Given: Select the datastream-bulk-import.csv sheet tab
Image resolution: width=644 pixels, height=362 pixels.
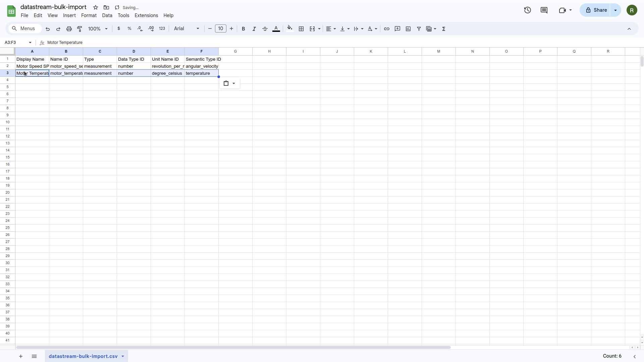Looking at the screenshot, I should [83, 356].
